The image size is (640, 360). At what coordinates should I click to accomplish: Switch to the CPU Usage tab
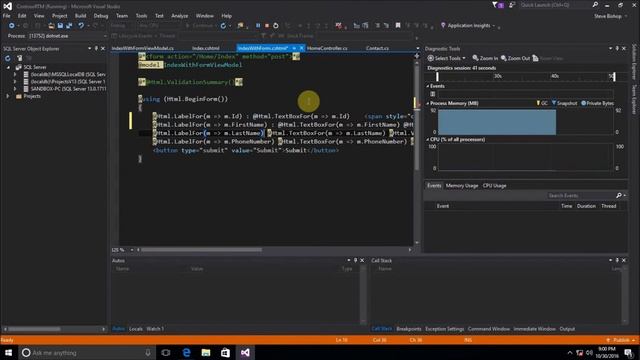tap(494, 186)
